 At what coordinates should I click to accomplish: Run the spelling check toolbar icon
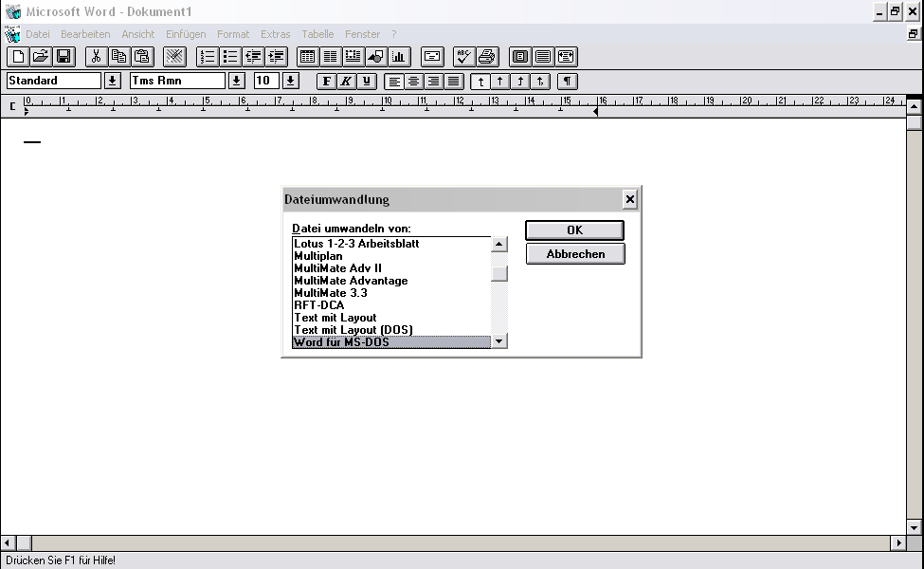point(464,57)
